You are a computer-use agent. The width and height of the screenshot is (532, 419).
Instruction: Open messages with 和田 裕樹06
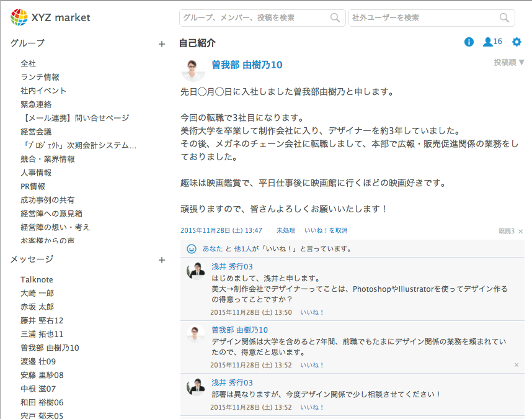pyautogui.click(x=42, y=403)
